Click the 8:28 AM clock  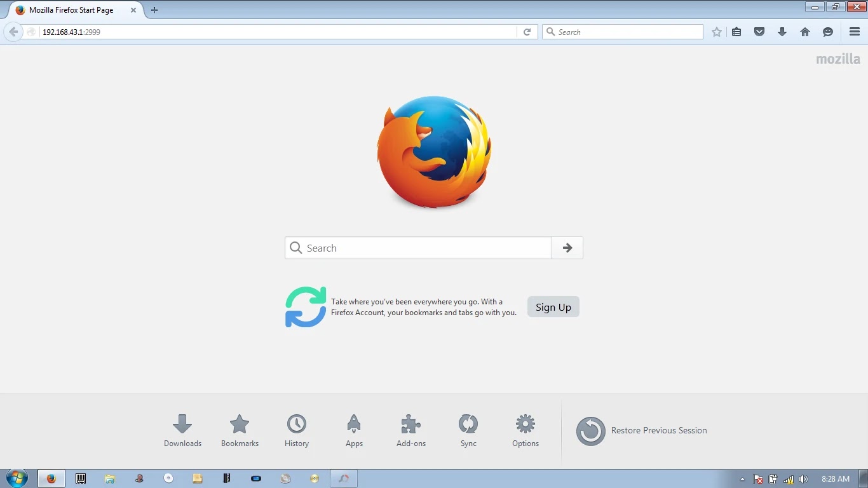pyautogui.click(x=836, y=479)
